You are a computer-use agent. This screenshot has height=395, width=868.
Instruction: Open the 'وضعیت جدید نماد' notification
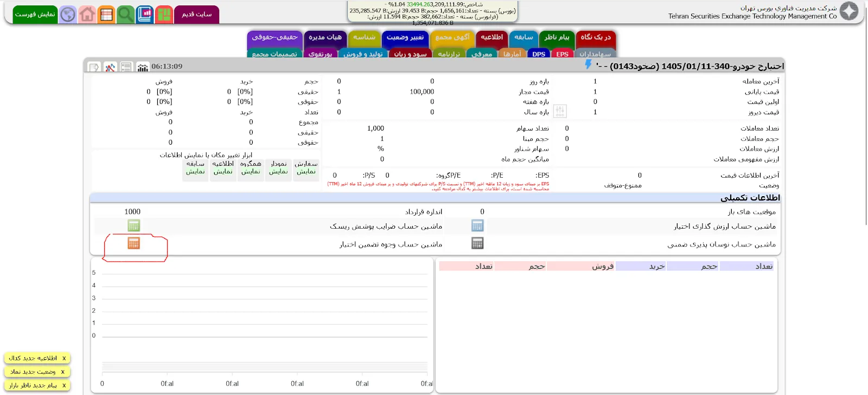pyautogui.click(x=33, y=372)
